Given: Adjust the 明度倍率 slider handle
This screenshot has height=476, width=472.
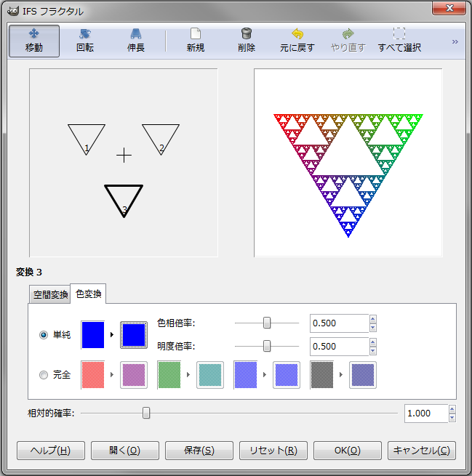Looking at the screenshot, I should click(x=267, y=346).
